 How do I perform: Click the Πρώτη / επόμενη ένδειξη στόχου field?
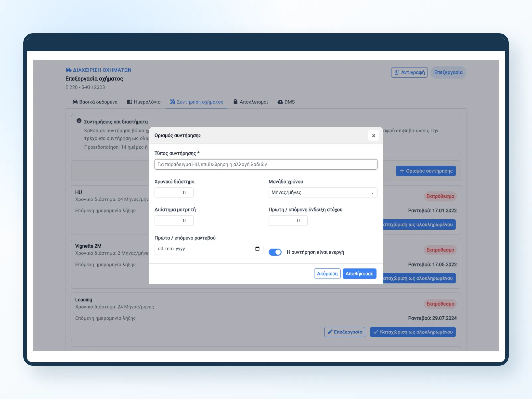tap(288, 221)
